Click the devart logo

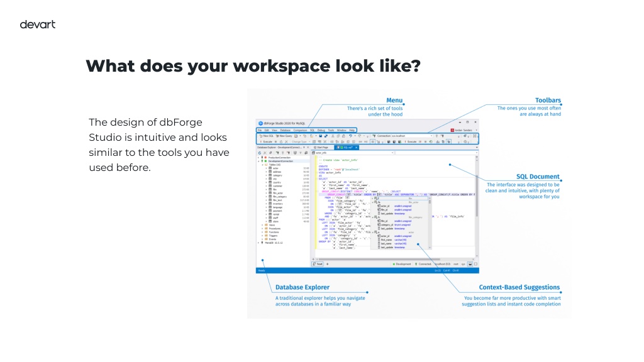click(x=37, y=25)
